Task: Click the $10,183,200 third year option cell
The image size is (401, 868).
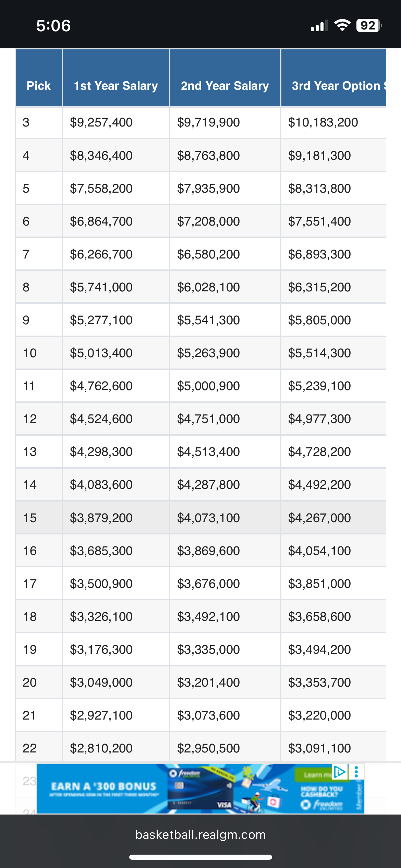Action: click(x=323, y=122)
